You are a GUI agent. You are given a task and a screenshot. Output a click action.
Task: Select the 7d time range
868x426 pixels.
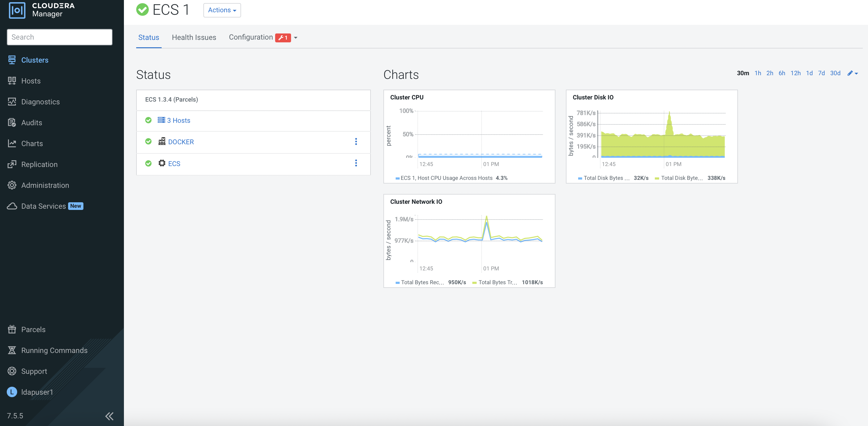[821, 73]
